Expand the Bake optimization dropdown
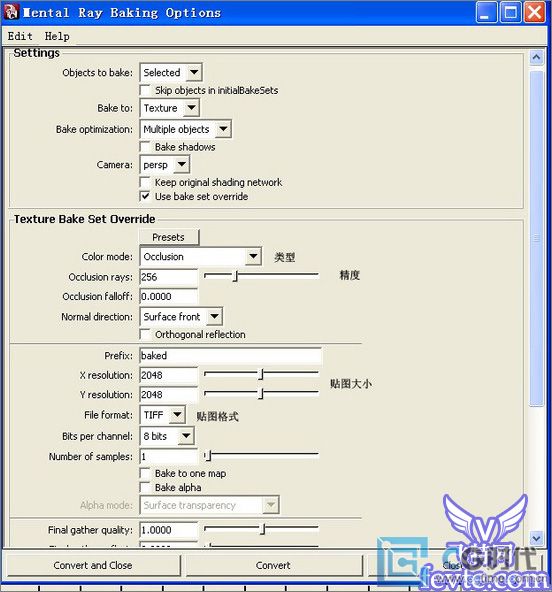Image resolution: width=552 pixels, height=592 pixels. point(185,129)
